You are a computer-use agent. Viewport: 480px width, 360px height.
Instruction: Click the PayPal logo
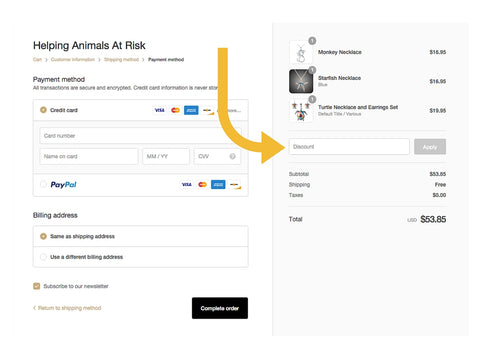click(63, 184)
